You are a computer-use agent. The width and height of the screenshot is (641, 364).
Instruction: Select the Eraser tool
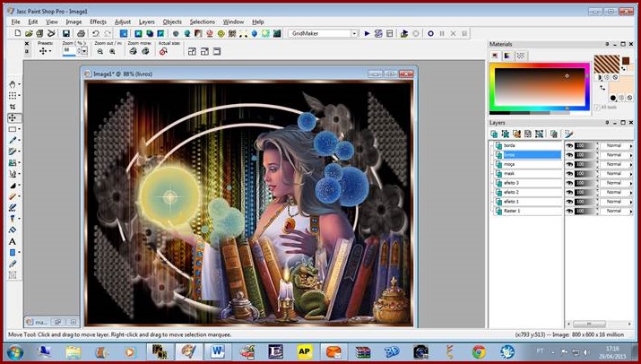click(x=13, y=196)
